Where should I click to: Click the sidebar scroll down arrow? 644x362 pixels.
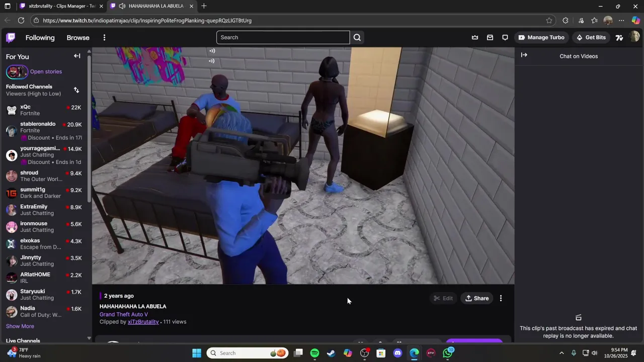pos(89,338)
